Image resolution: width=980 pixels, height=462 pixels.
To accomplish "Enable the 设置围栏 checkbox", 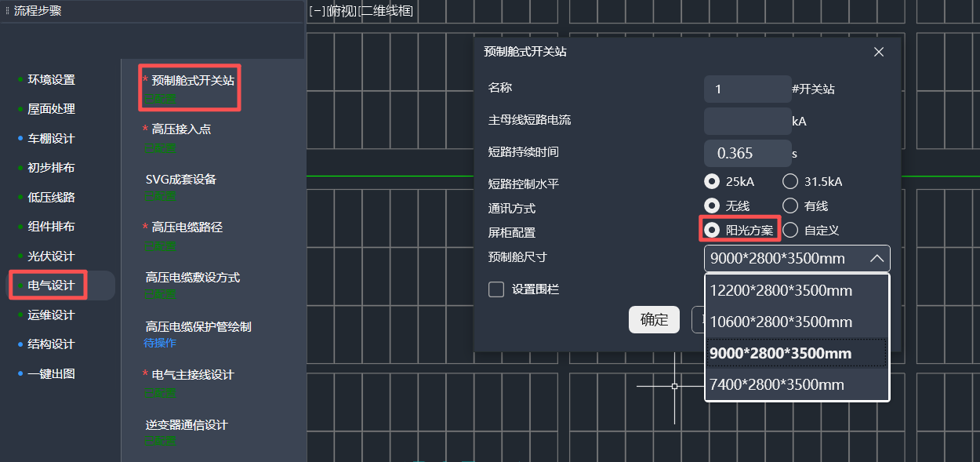I will pyautogui.click(x=496, y=289).
